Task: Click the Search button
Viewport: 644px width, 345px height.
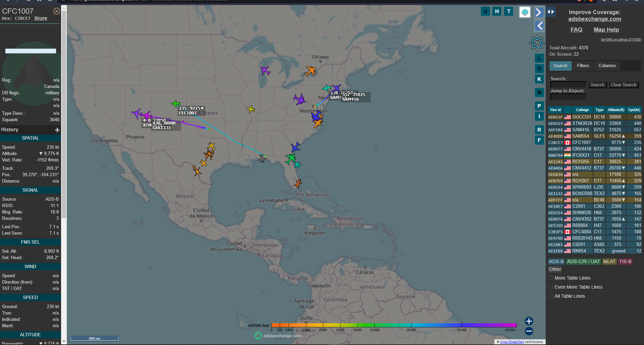Action: pyautogui.click(x=597, y=85)
